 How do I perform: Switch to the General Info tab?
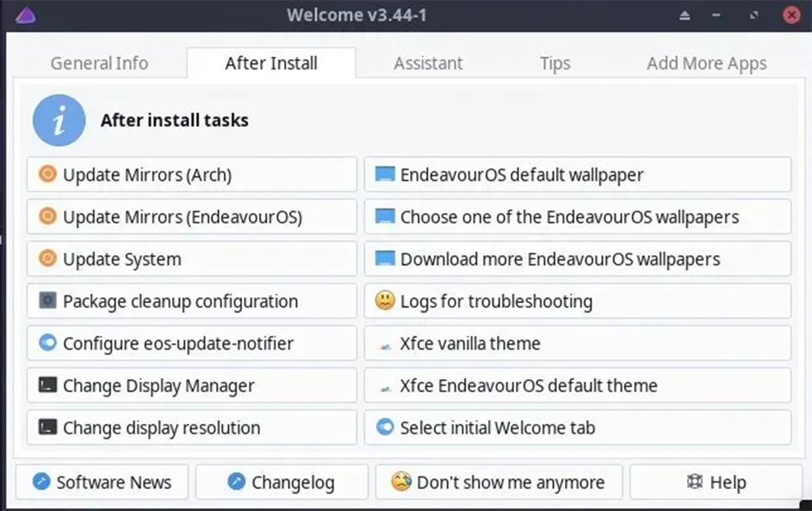tap(99, 63)
